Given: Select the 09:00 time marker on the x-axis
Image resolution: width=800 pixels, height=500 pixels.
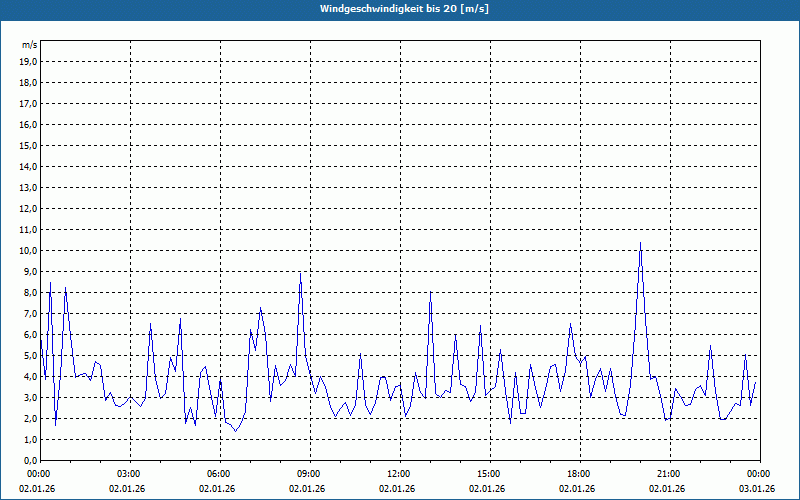Looking at the screenshot, I should (x=309, y=473).
